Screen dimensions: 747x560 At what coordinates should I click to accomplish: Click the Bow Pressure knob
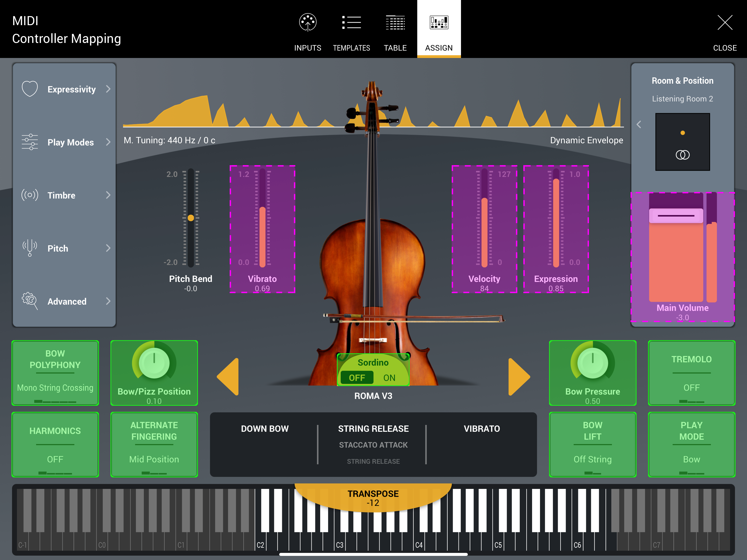tap(593, 363)
